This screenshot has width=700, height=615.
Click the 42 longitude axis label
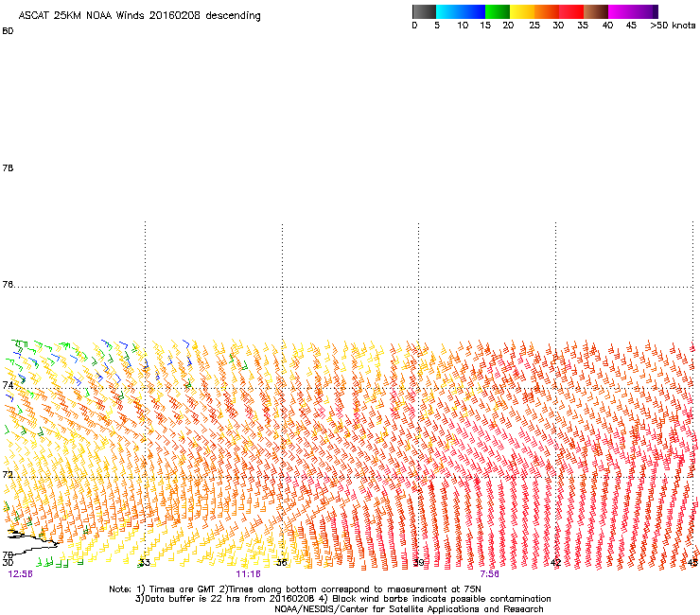click(555, 562)
